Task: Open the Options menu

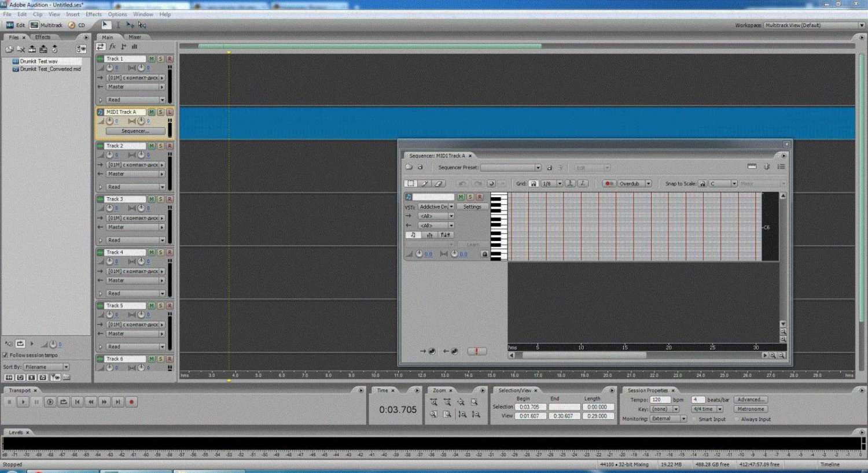Action: (x=117, y=14)
